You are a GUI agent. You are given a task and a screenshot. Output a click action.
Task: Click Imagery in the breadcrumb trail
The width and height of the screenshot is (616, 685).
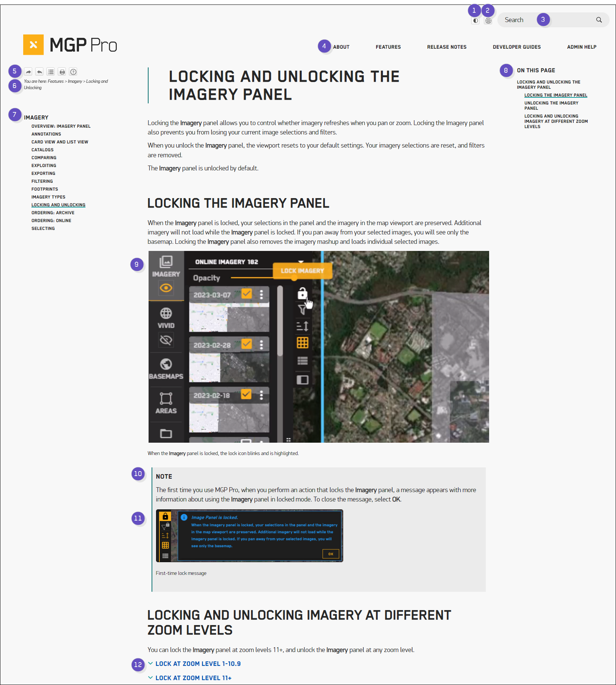[75, 81]
